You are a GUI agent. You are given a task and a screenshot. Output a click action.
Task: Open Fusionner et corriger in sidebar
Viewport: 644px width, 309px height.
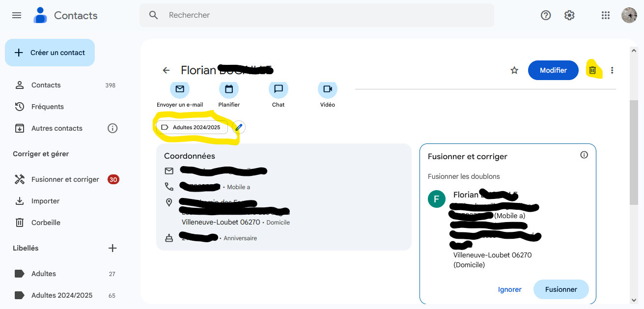click(65, 179)
